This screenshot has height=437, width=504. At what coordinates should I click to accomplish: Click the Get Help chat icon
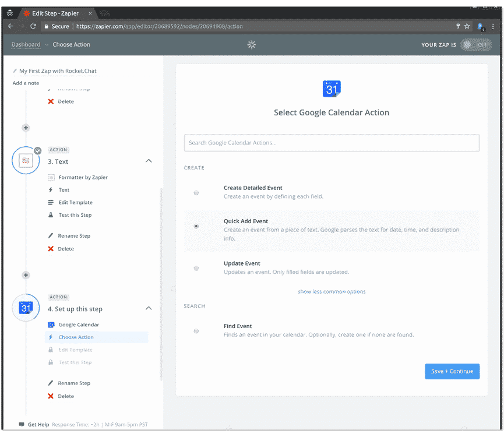22,424
